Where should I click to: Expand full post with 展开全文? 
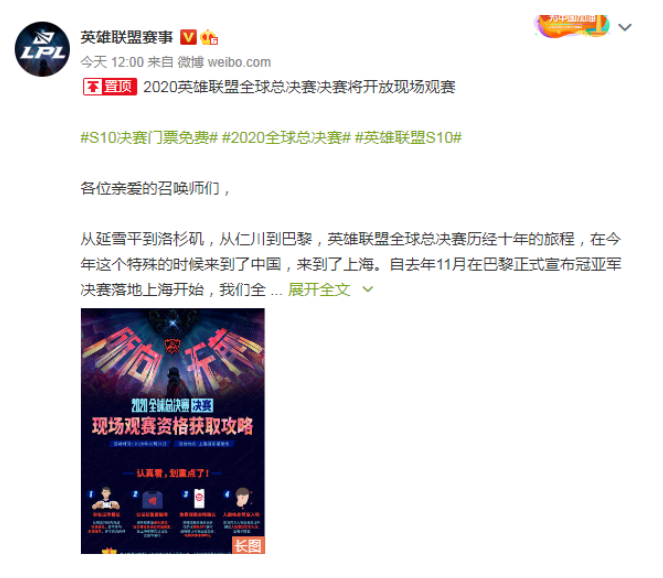(319, 290)
